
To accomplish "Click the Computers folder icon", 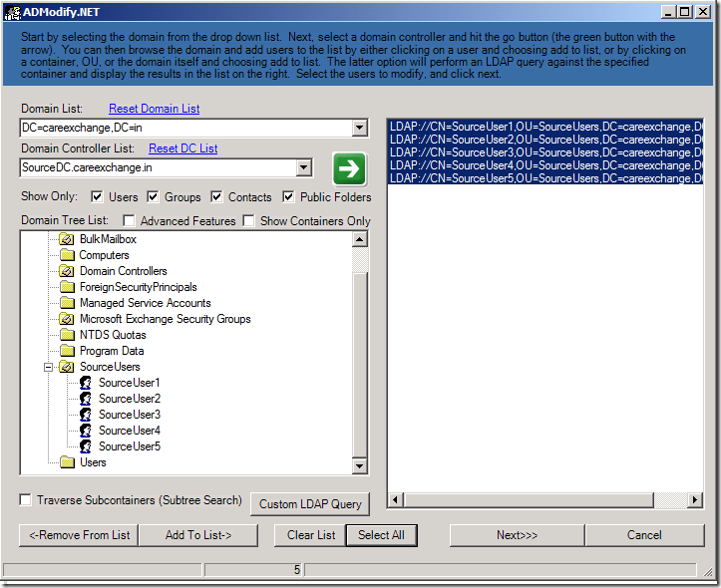I will (67, 255).
